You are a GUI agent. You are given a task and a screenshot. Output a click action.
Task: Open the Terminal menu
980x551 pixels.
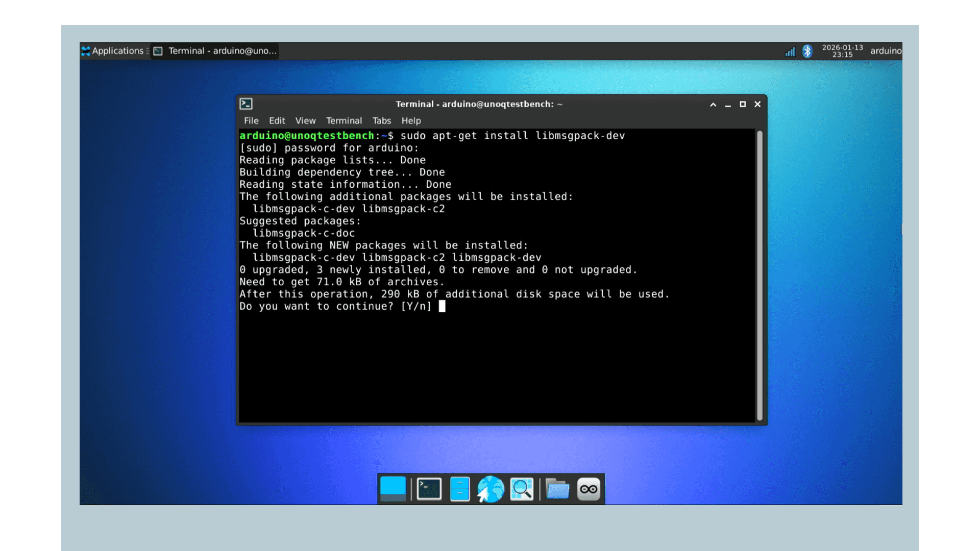(344, 121)
